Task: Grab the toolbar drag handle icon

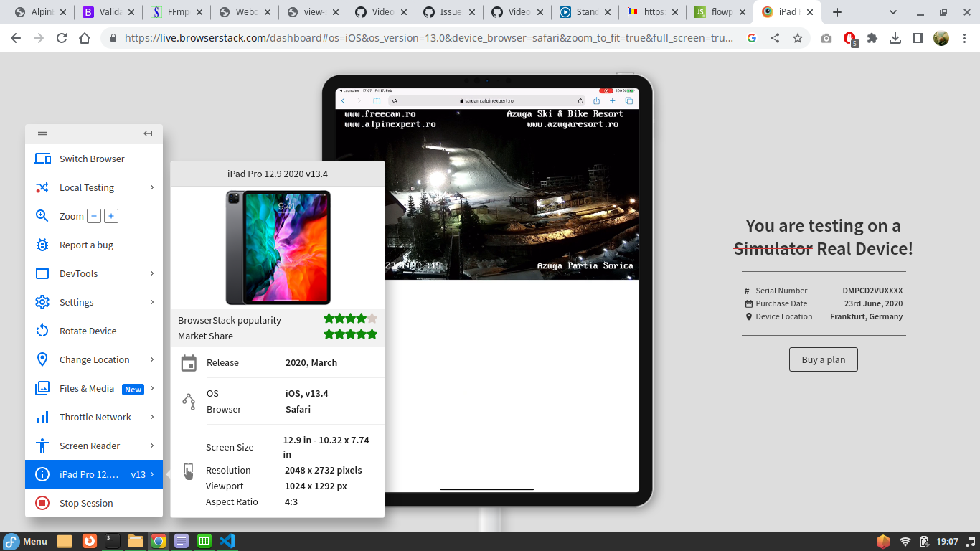Action: [42, 133]
